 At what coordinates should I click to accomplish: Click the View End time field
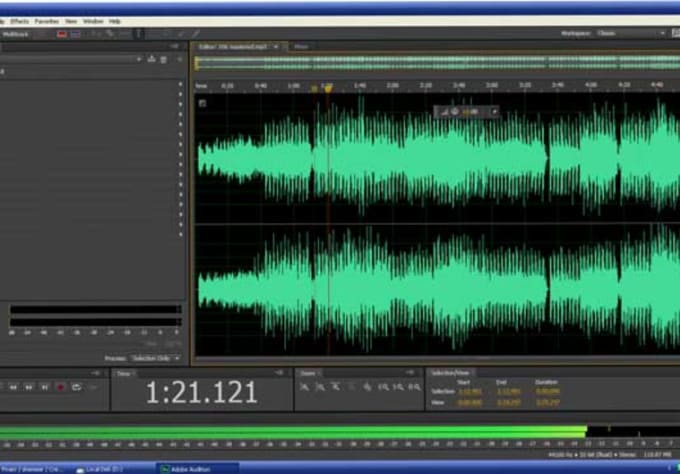(508, 403)
